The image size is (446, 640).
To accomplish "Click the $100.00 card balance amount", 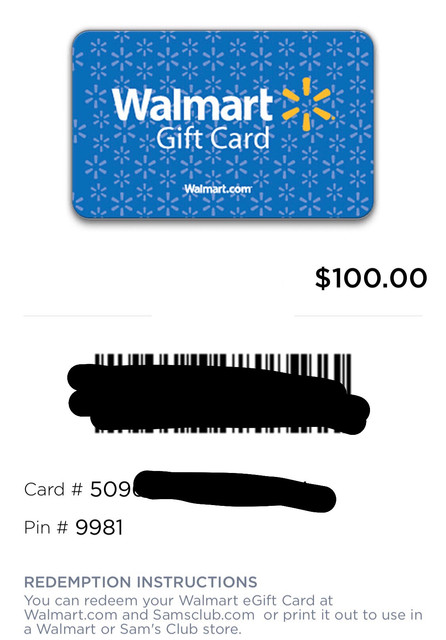I will [x=371, y=278].
